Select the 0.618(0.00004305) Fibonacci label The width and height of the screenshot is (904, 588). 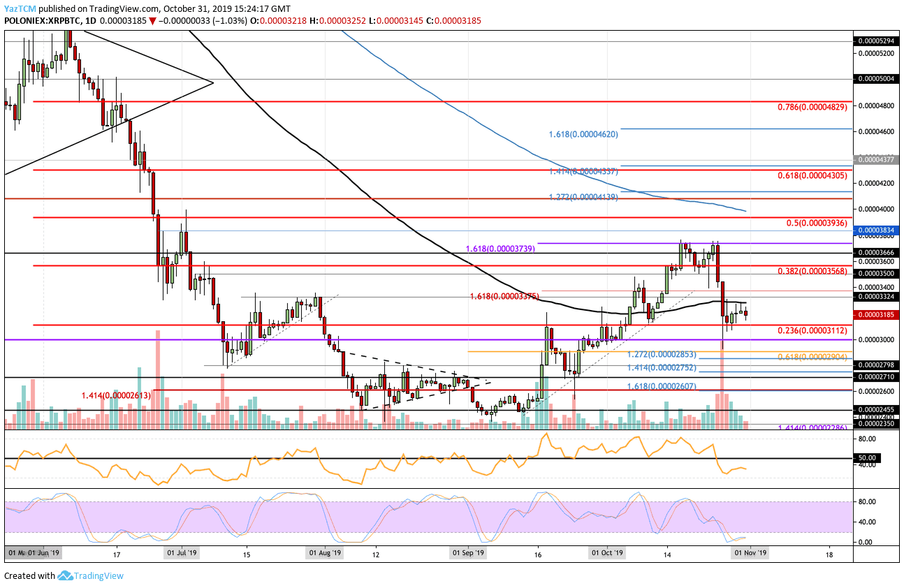point(811,176)
